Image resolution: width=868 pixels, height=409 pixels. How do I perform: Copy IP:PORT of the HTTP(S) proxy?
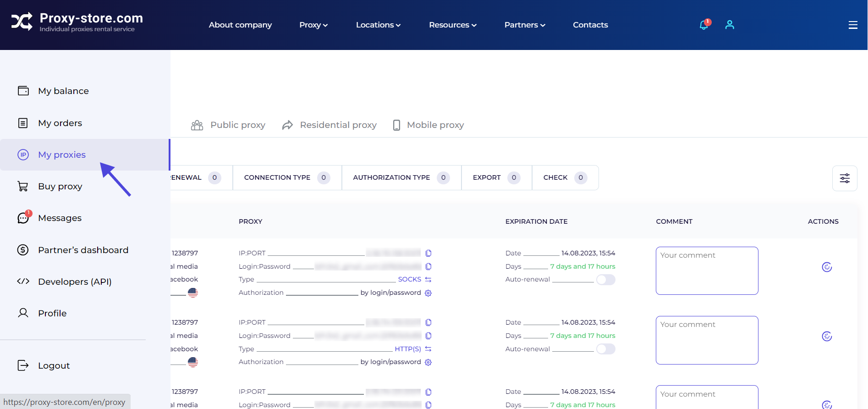[429, 322]
